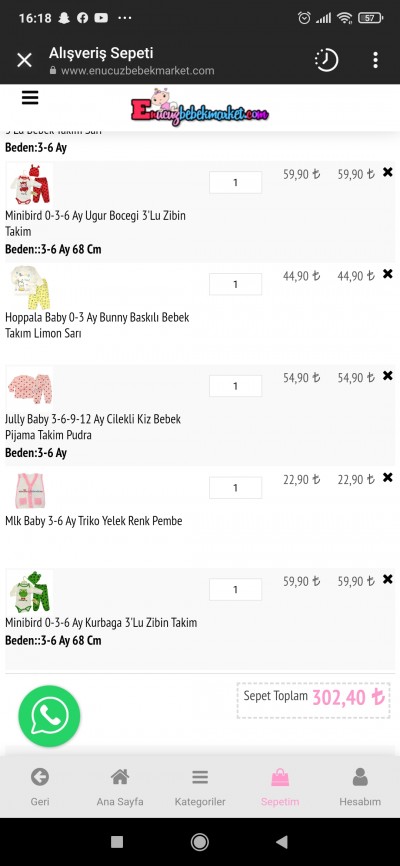Edit quantity for Triko Yelek Pembe
The image size is (400, 866).
235,488
